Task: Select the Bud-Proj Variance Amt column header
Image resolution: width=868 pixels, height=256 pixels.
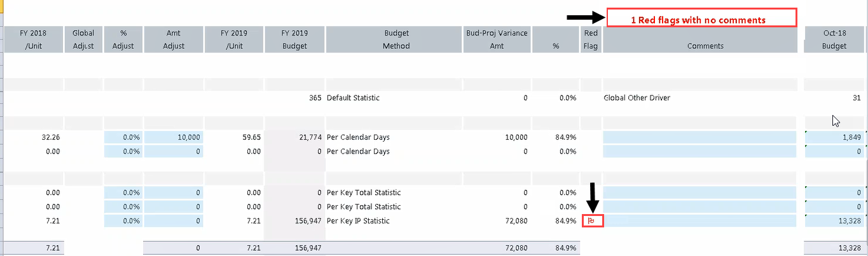Action: tap(497, 39)
